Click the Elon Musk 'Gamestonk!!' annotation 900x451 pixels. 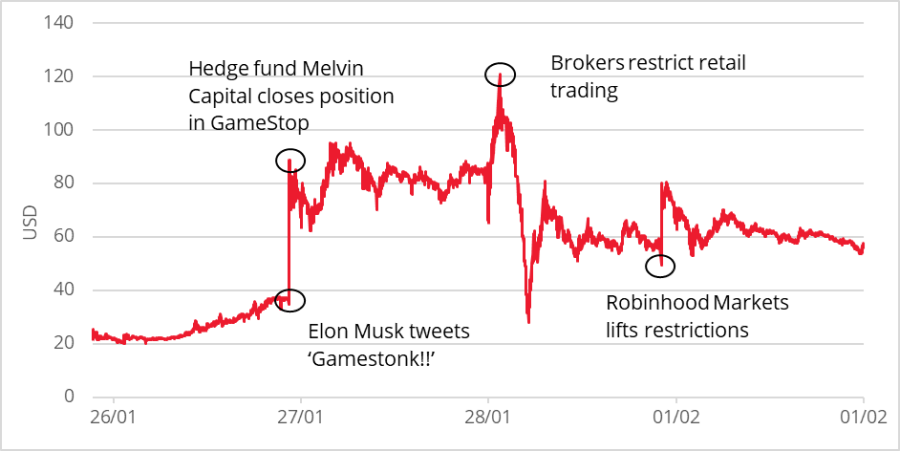[x=389, y=345]
